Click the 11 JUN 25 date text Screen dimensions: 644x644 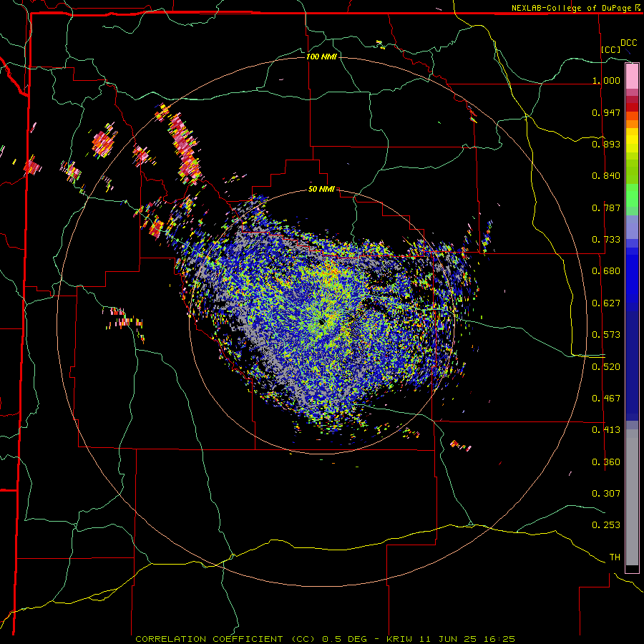click(x=448, y=639)
